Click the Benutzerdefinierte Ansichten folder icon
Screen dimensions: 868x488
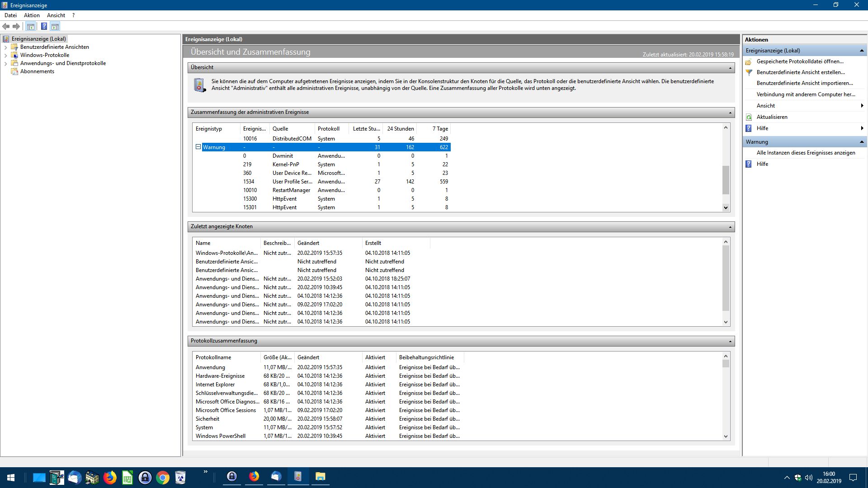(14, 47)
